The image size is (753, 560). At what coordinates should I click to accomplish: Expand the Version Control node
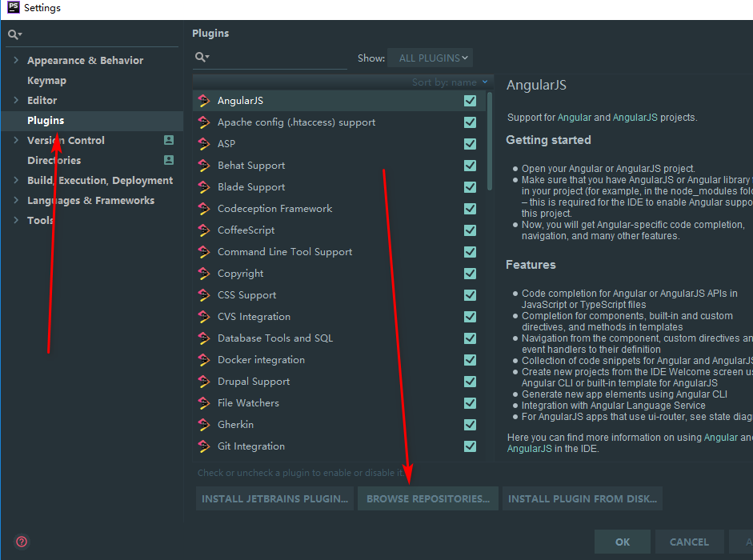pyautogui.click(x=16, y=140)
